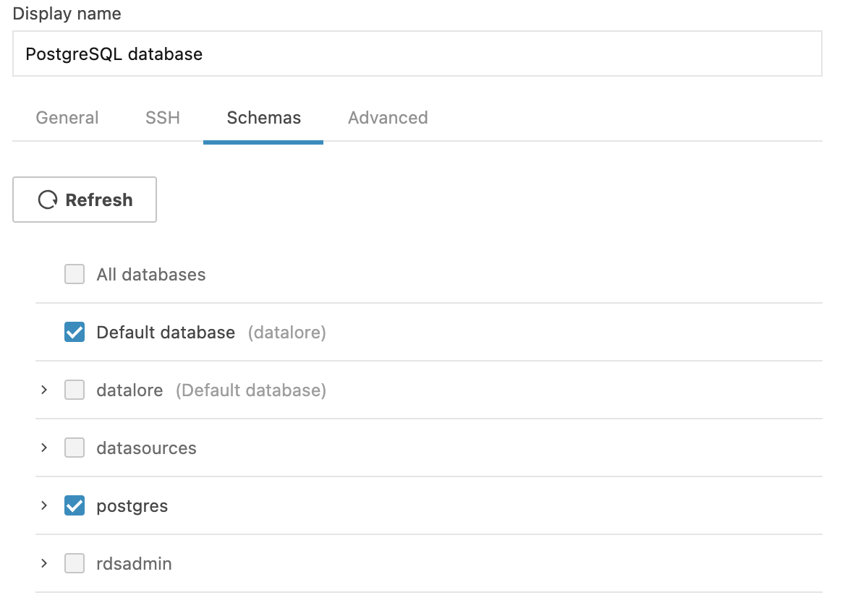This screenshot has height=616, width=845.
Task: Expand the postgres schema list
Action: click(x=43, y=505)
